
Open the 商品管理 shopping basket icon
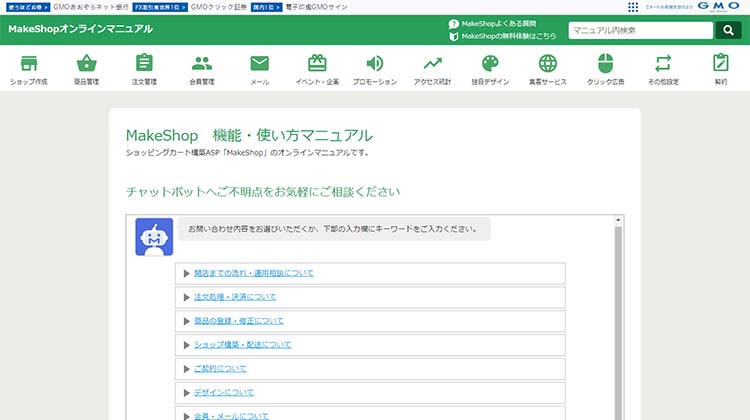(87, 63)
